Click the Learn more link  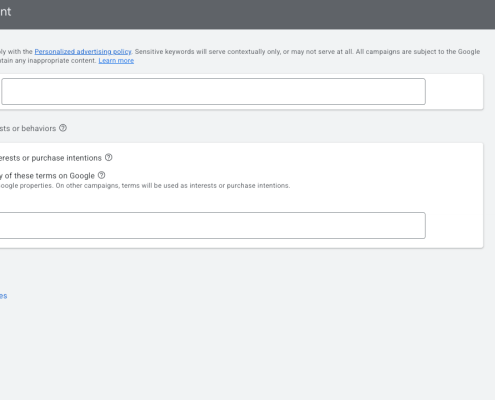tap(116, 61)
